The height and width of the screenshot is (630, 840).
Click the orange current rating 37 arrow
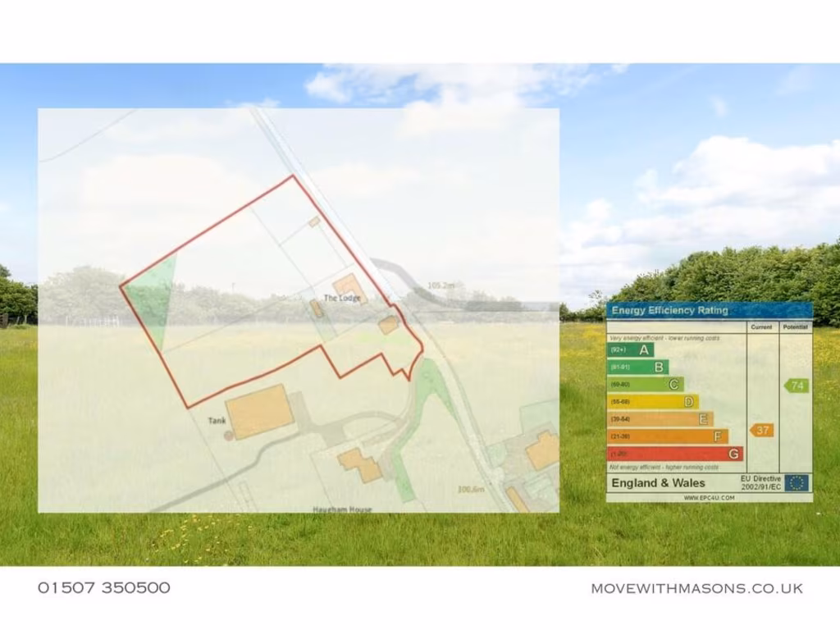(x=762, y=431)
